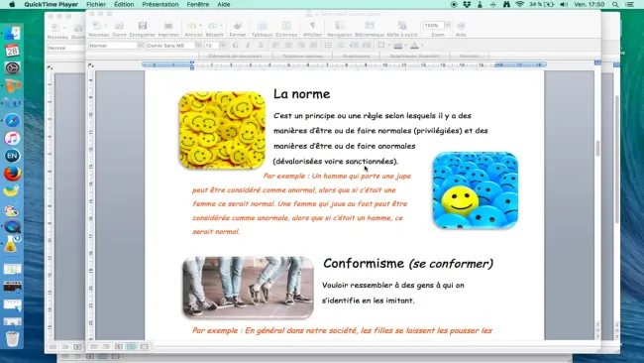Open the Normal style dropdown
Viewport: 644px width, 363px height.
click(140, 46)
